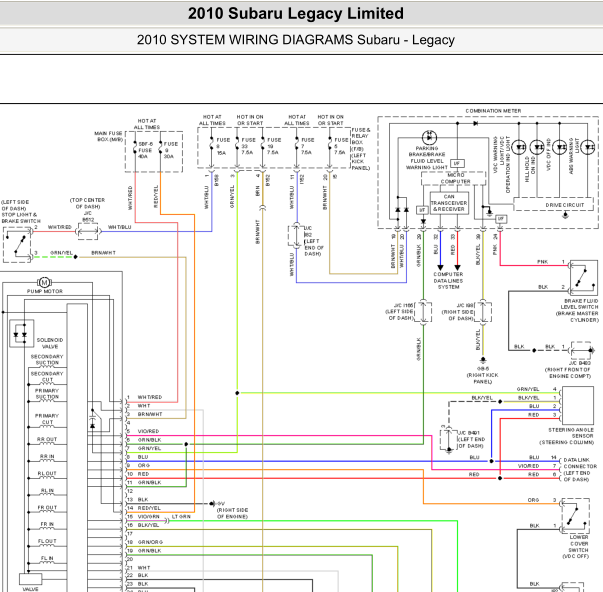The height and width of the screenshot is (592, 603).
Task: Click the hill hold indicator lamp symbol
Action: (x=537, y=147)
